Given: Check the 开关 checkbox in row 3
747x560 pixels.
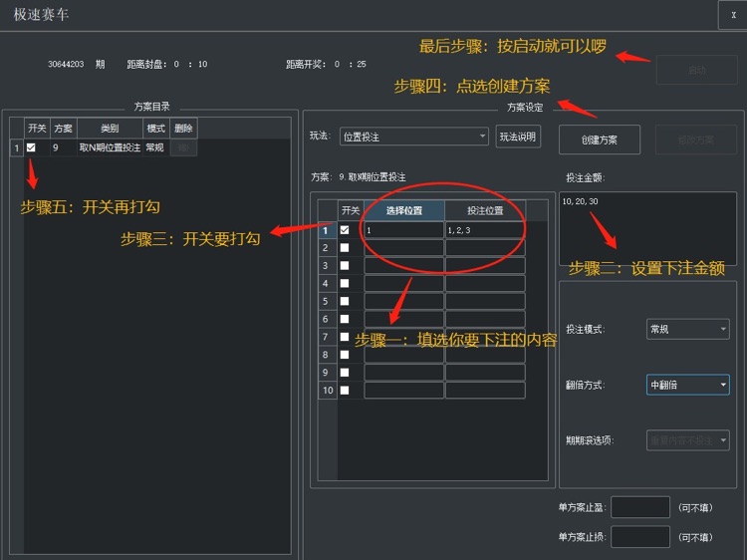Looking at the screenshot, I should [345, 265].
